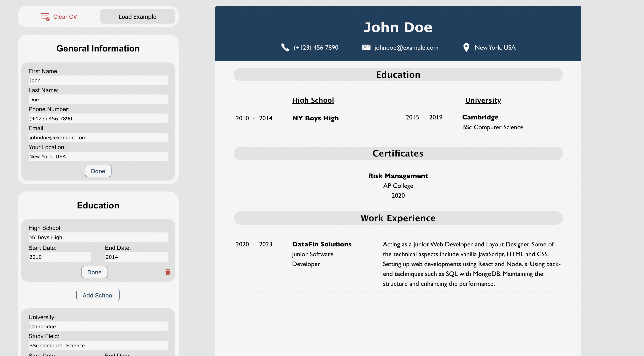Click the envelope icon next to the email
644x356 pixels.
click(x=366, y=47)
